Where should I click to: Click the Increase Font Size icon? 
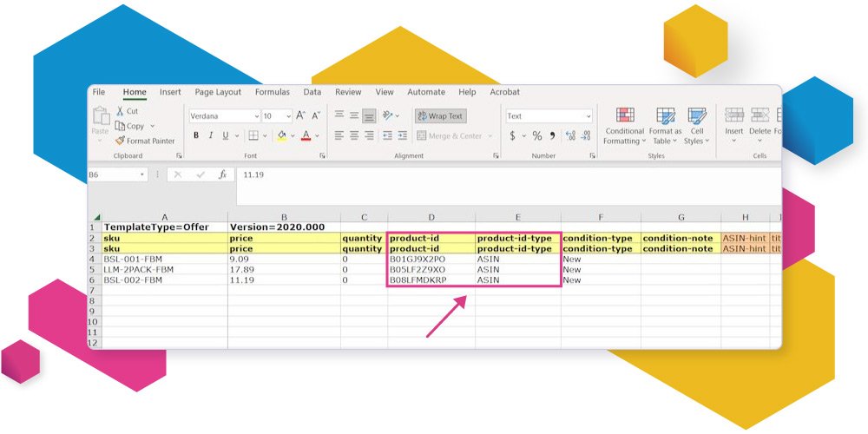(x=300, y=115)
